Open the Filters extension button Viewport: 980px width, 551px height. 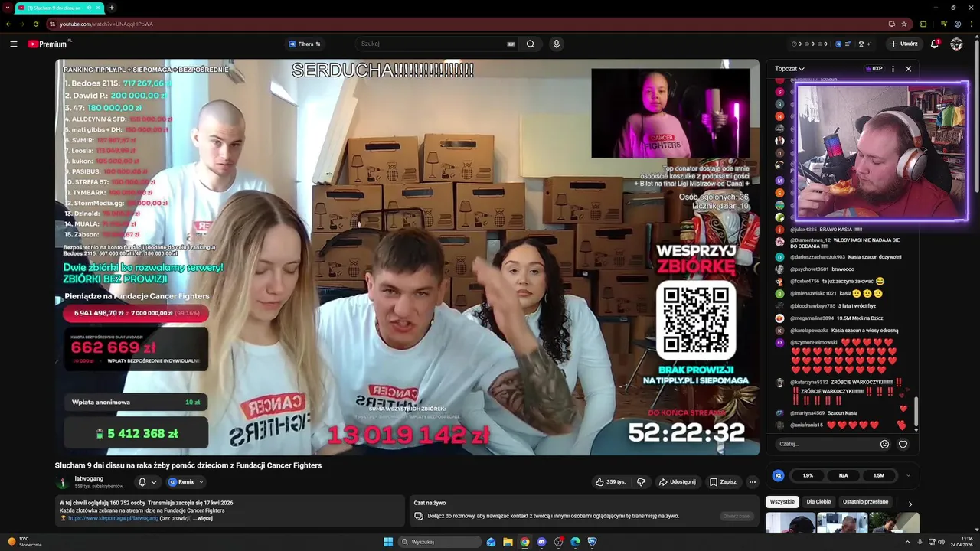pos(305,44)
